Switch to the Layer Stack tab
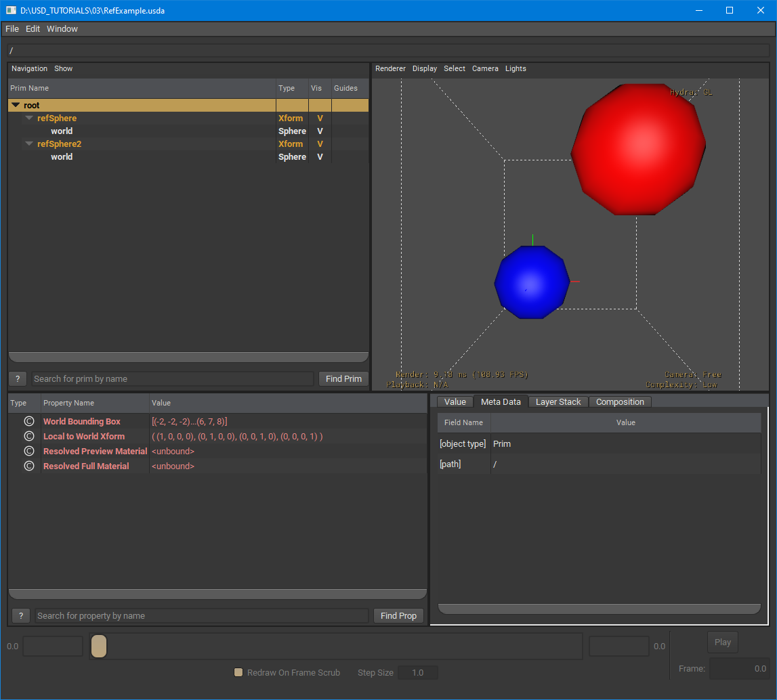The width and height of the screenshot is (777, 700). (x=558, y=401)
